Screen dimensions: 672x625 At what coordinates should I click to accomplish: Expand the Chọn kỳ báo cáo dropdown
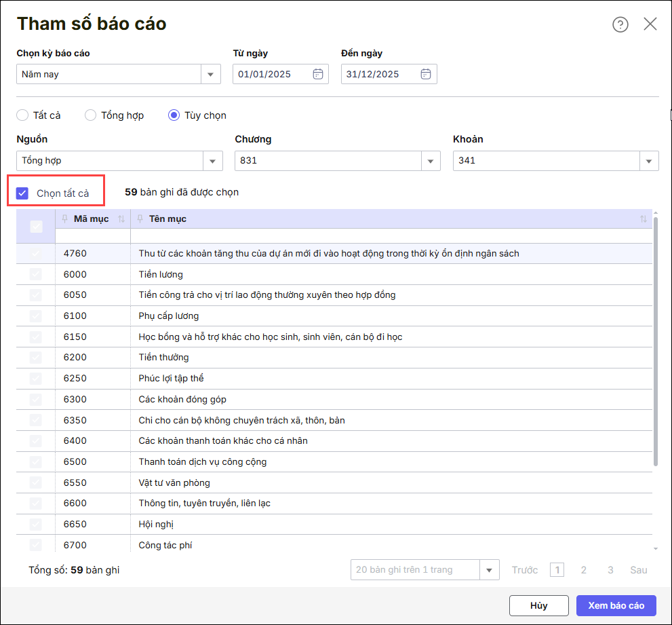click(x=210, y=74)
